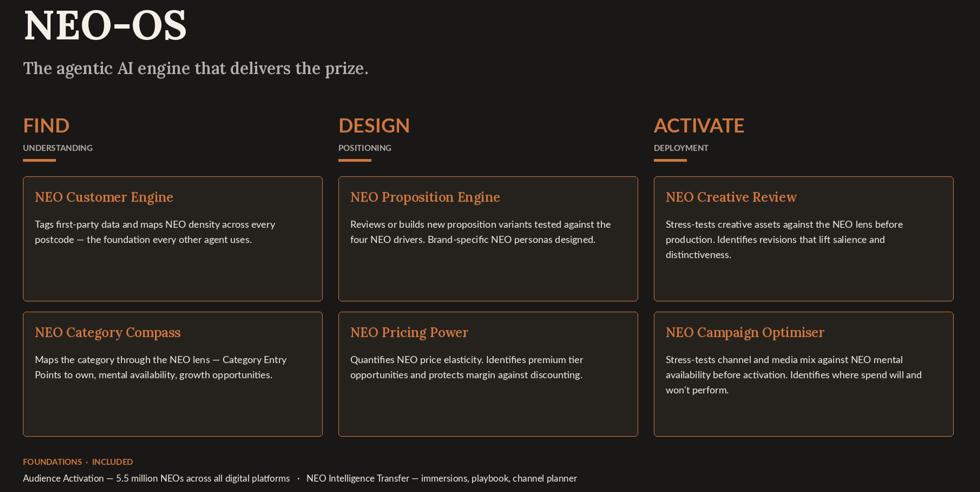Open the NEO Campaign Optimiser card

click(803, 374)
